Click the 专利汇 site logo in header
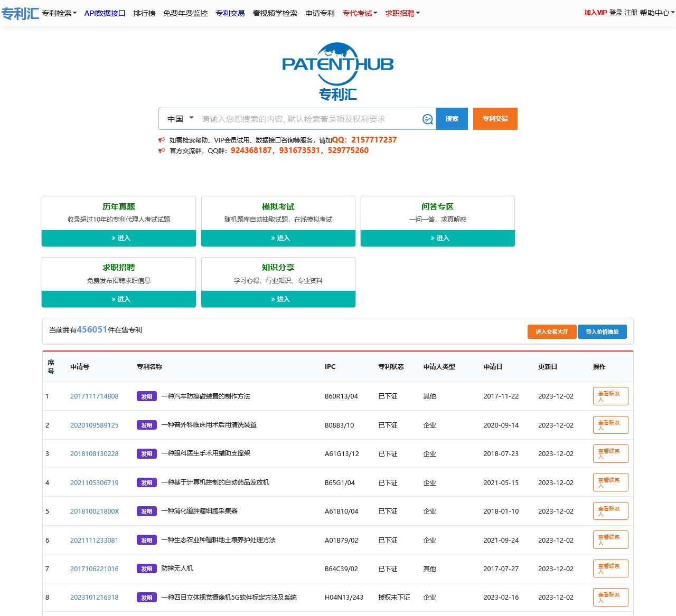Screen dimensions: 676x616 click(x=20, y=13)
